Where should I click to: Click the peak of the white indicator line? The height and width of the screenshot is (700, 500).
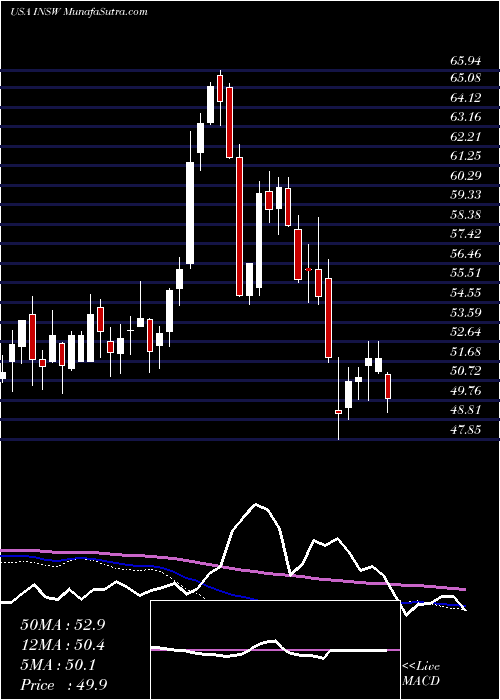256,504
